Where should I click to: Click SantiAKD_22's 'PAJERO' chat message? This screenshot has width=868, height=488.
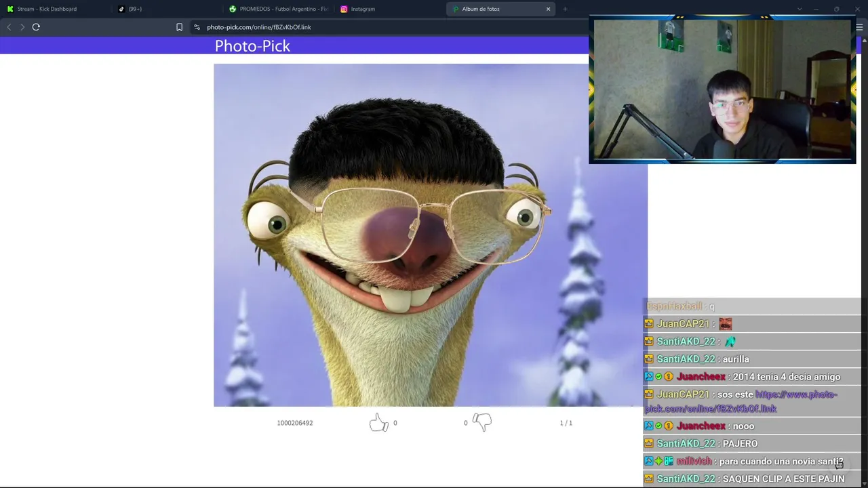(x=741, y=443)
